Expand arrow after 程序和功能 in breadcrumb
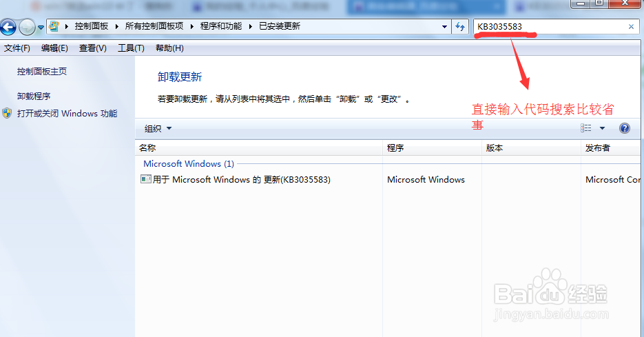Image resolution: width=644 pixels, height=337 pixels. click(251, 27)
